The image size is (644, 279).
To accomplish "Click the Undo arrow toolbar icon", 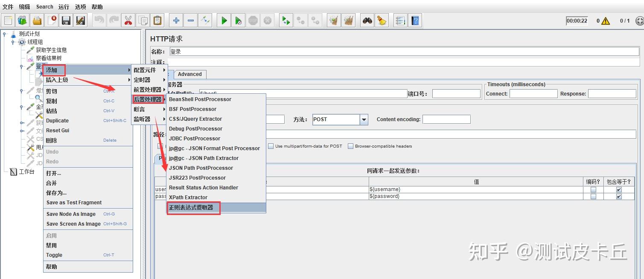I will (99, 20).
